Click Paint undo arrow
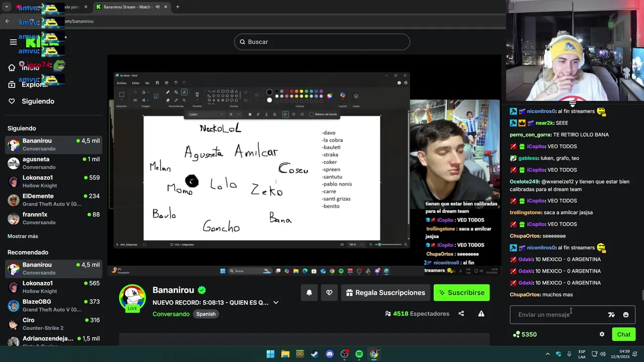 click(176, 82)
